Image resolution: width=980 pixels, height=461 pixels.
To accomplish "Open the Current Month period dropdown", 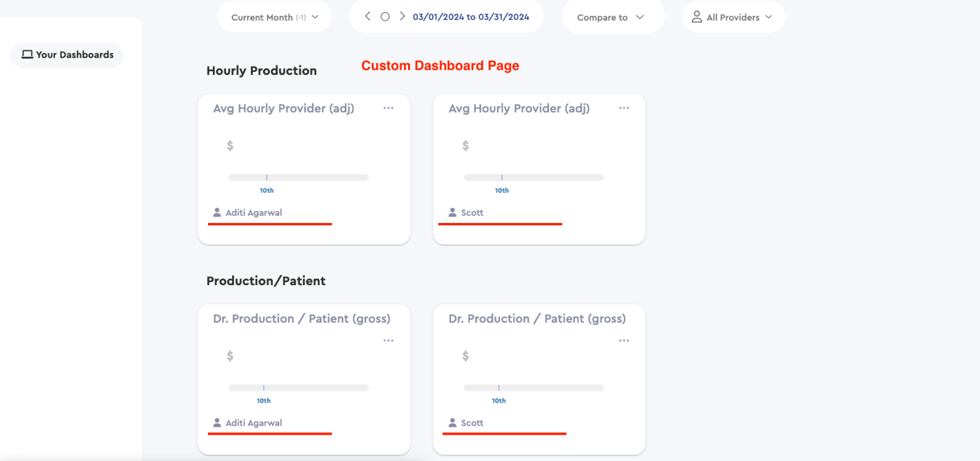I will tap(274, 16).
